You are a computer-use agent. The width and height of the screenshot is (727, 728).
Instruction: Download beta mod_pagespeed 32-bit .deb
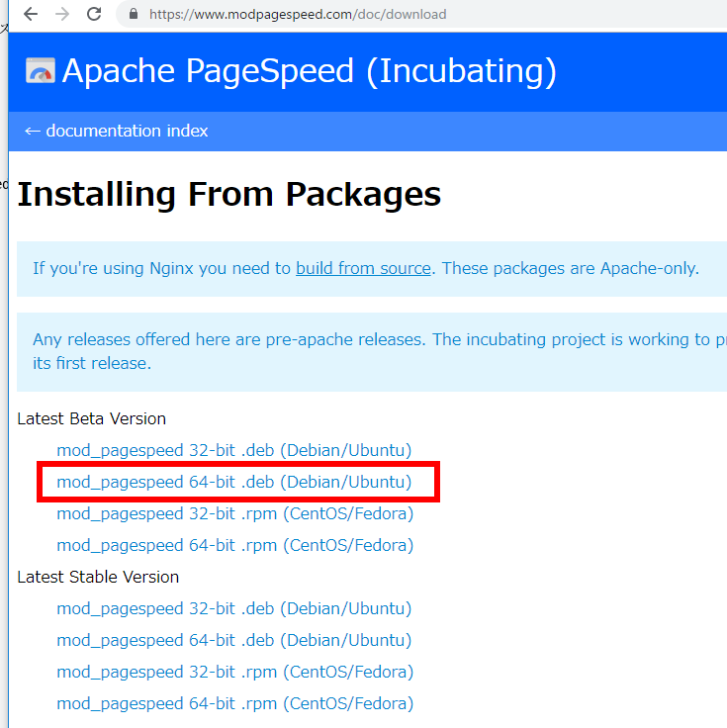[x=234, y=450]
